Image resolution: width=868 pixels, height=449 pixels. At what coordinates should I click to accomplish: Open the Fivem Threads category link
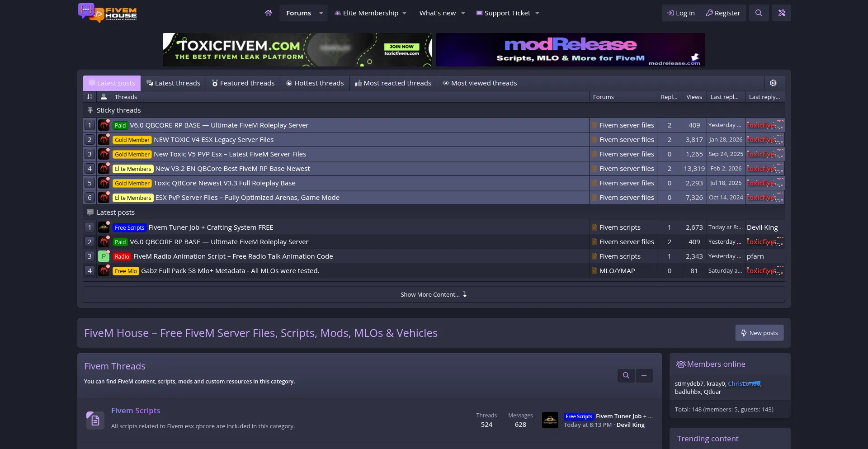[115, 366]
